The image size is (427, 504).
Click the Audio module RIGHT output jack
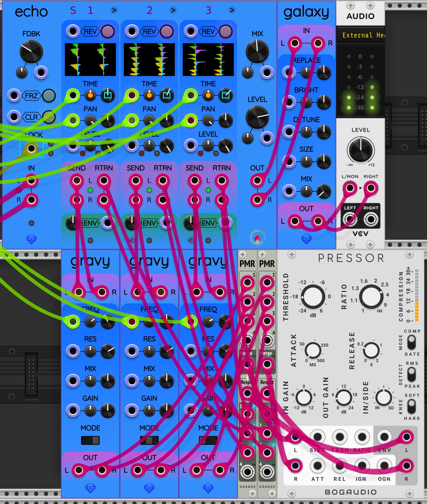371,219
